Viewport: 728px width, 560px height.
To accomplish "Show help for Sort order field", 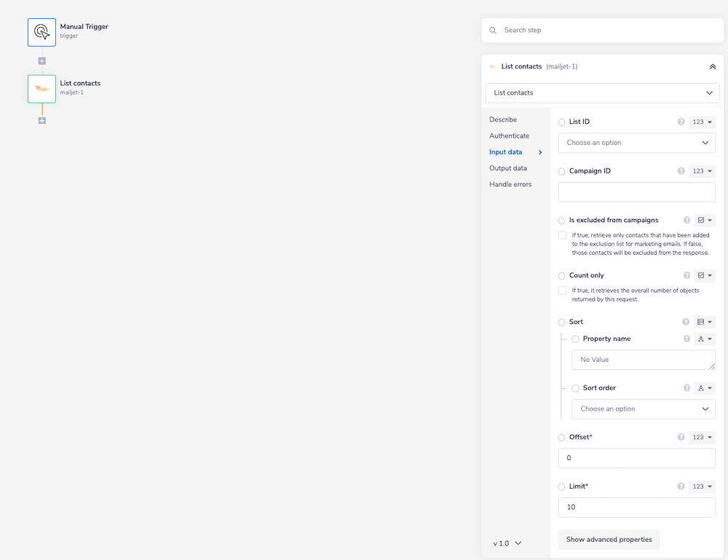I will pos(687,388).
